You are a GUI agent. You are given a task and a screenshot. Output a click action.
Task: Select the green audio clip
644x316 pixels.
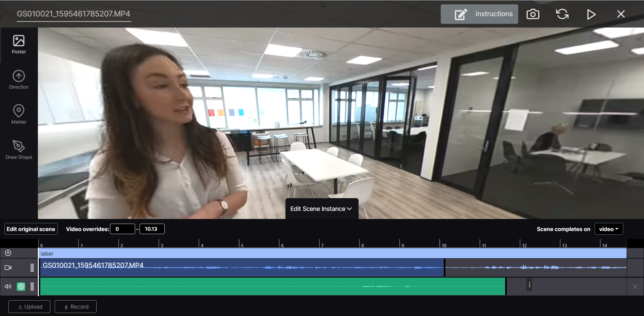(272, 286)
